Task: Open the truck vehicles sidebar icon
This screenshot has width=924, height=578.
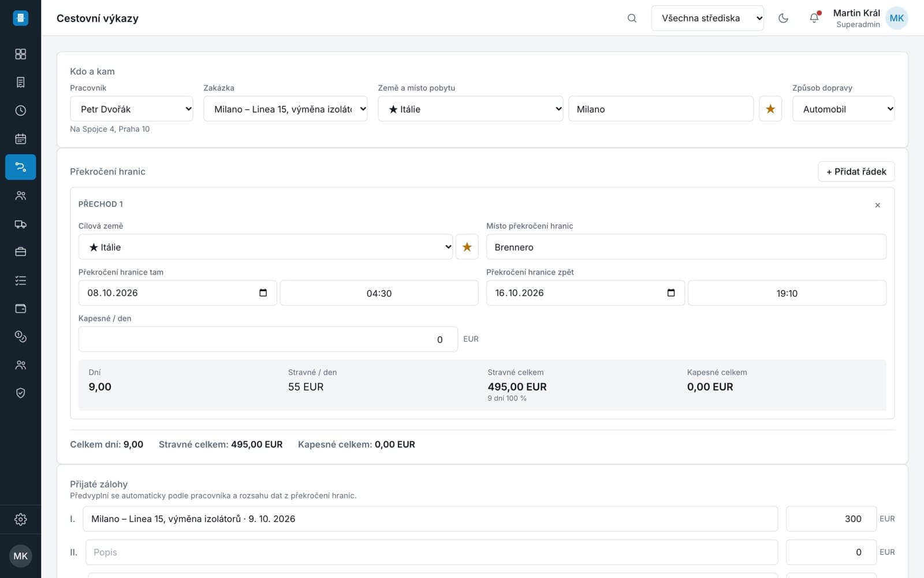Action: [21, 224]
